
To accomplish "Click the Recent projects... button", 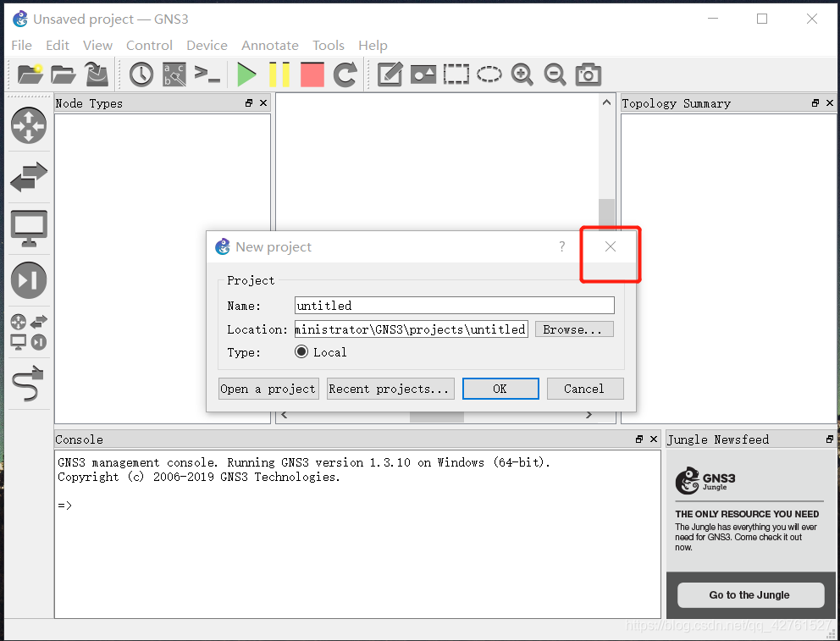I will point(390,389).
